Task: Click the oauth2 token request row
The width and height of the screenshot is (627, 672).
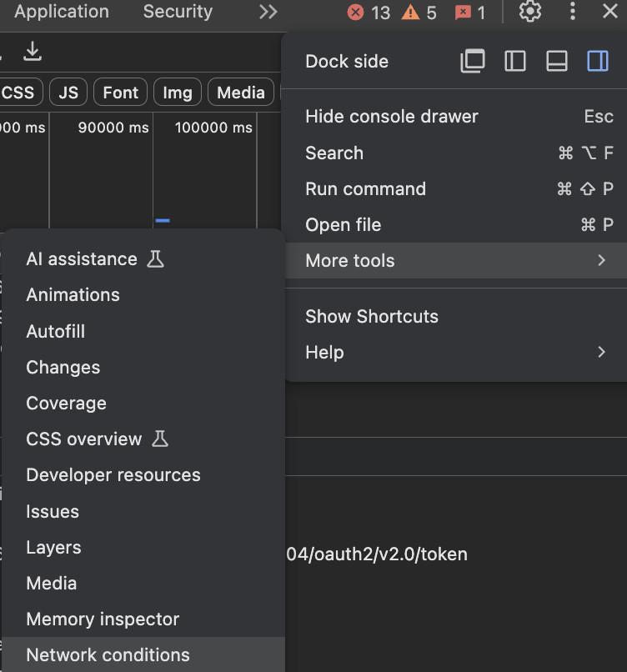Action: pyautogui.click(x=377, y=554)
